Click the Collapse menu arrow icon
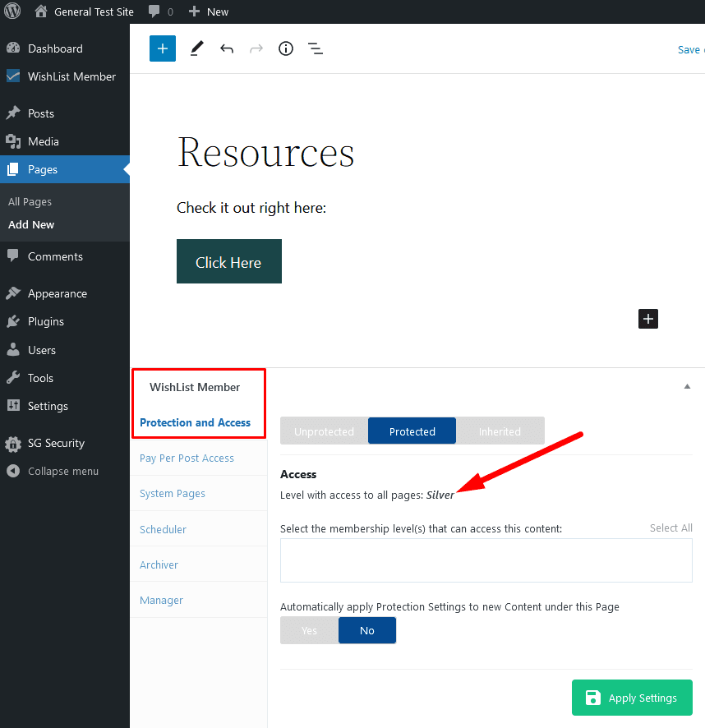This screenshot has width=705, height=728. (x=13, y=471)
